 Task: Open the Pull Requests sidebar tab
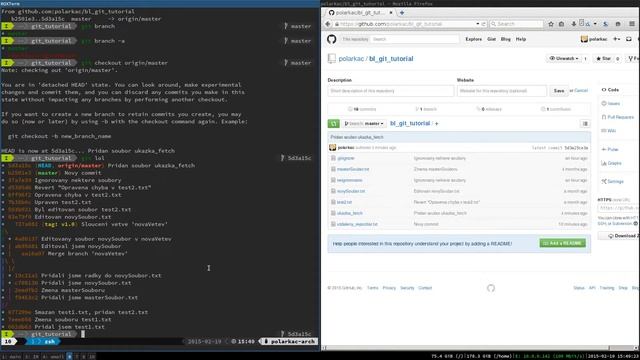click(x=618, y=117)
